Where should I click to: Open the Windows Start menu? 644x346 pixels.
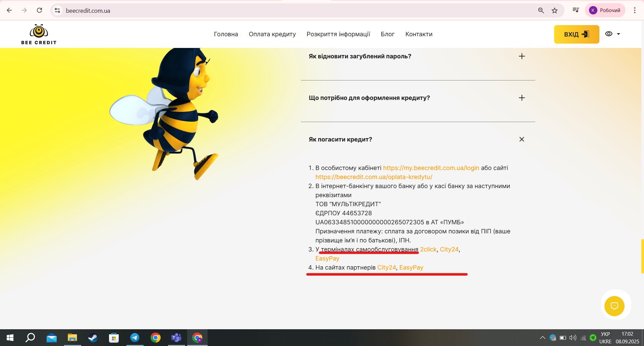click(10, 338)
